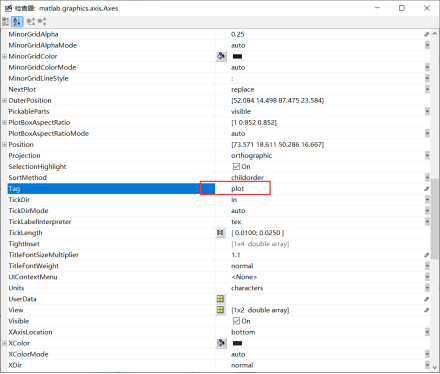Open the SortMethod dropdown arrow
This screenshot has height=374, width=440.
(427, 178)
